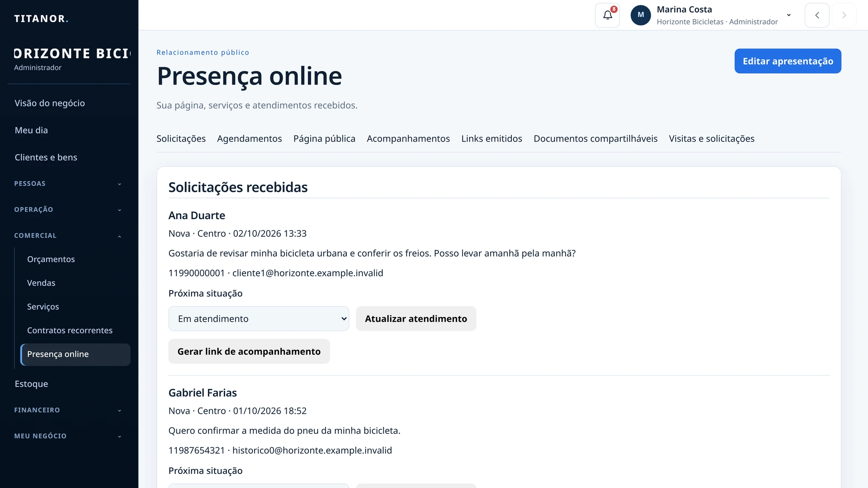Open Visão do negócio in sidebar
Screen dimensions: 868x488
69,103
